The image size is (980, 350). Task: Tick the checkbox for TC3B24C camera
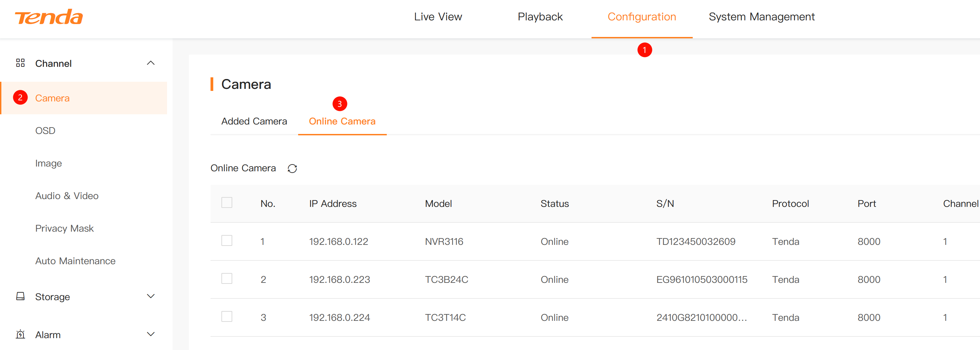pos(227,278)
